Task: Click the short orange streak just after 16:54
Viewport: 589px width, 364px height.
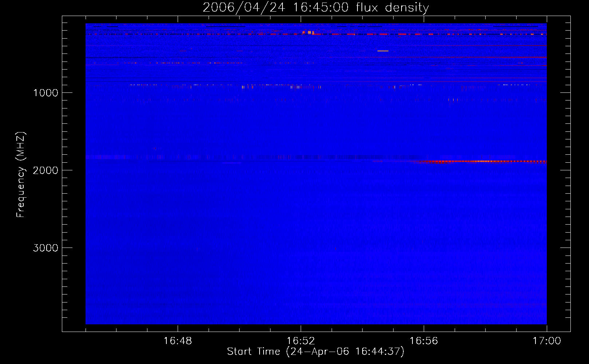Action: [x=383, y=51]
